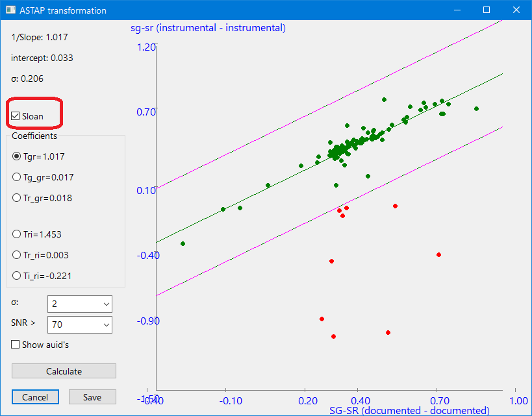Choose the Tg_gr=0.017 radio button
Viewport: 532px width, 416px height.
click(17, 177)
